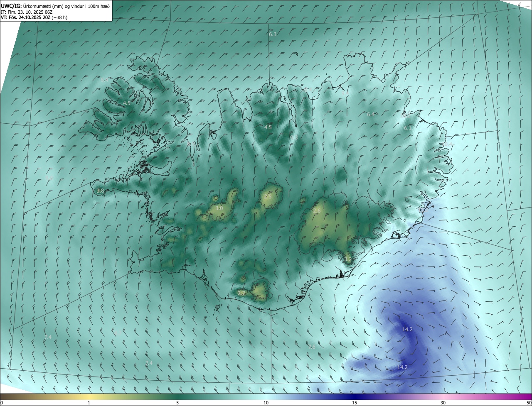532x406 pixels.
Task: Click the valid time line "VT: Fös. 24.10.2025 20Z (+38 h)"
Action: coord(34,17)
